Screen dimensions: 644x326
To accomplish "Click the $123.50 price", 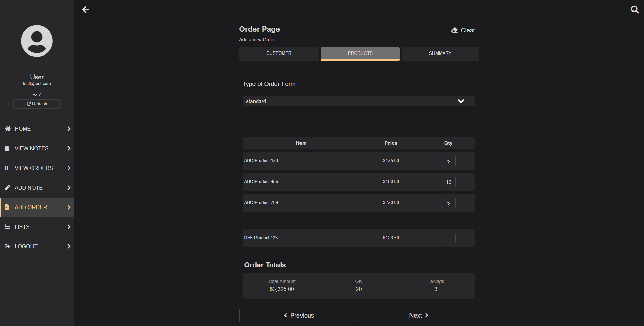I will [x=391, y=238].
